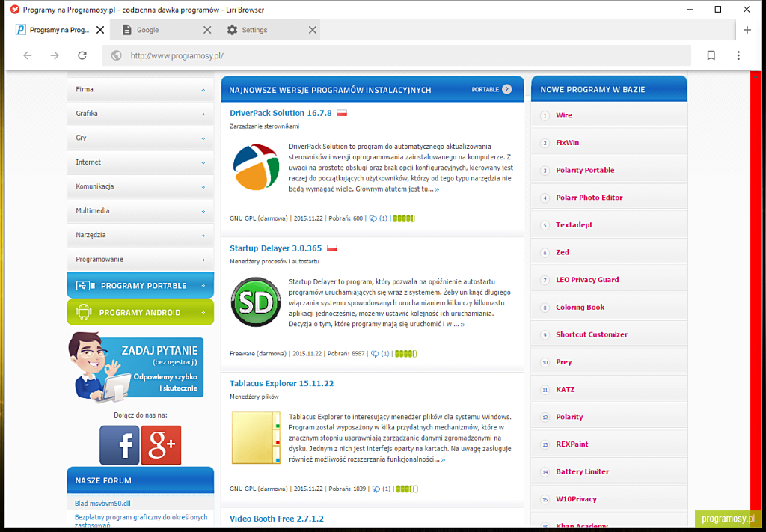Click the Polish flag next to Startup Delayer
This screenshot has width=766, height=532.
pyautogui.click(x=331, y=248)
